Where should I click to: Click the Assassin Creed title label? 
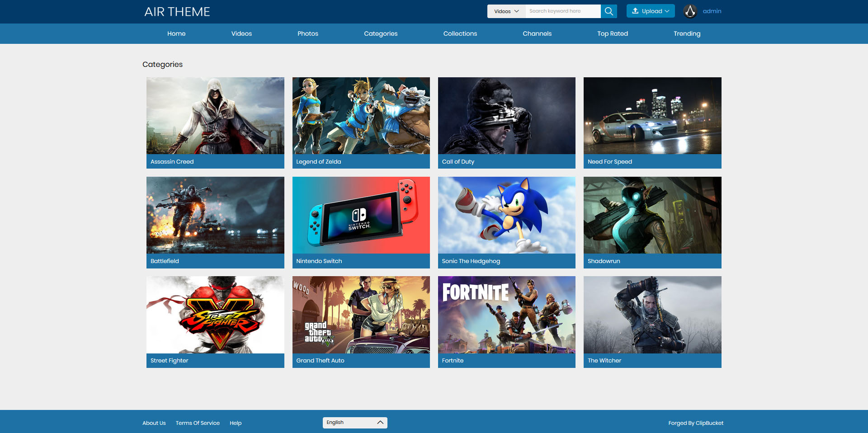[172, 162]
